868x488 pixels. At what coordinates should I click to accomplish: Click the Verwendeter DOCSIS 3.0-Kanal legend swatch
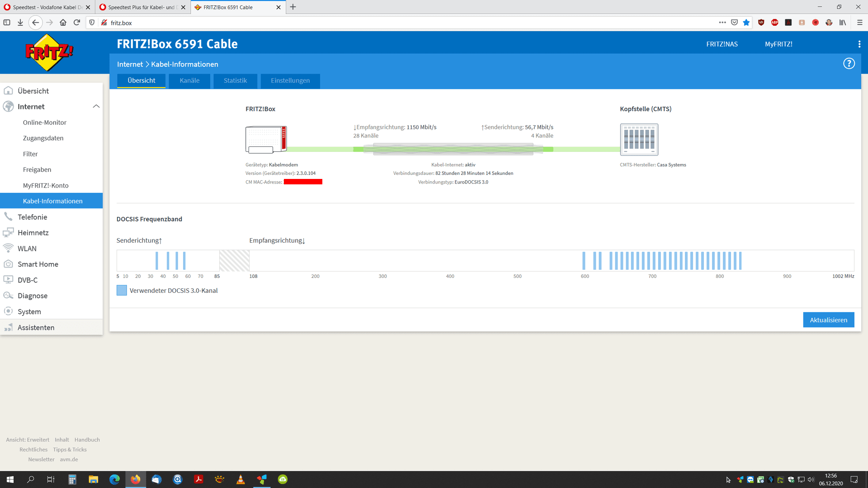pos(122,291)
